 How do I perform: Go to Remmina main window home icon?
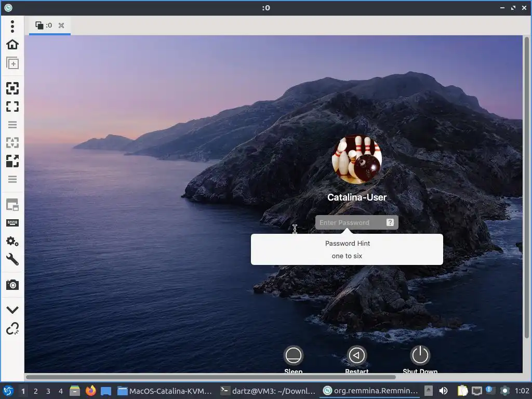(12, 45)
